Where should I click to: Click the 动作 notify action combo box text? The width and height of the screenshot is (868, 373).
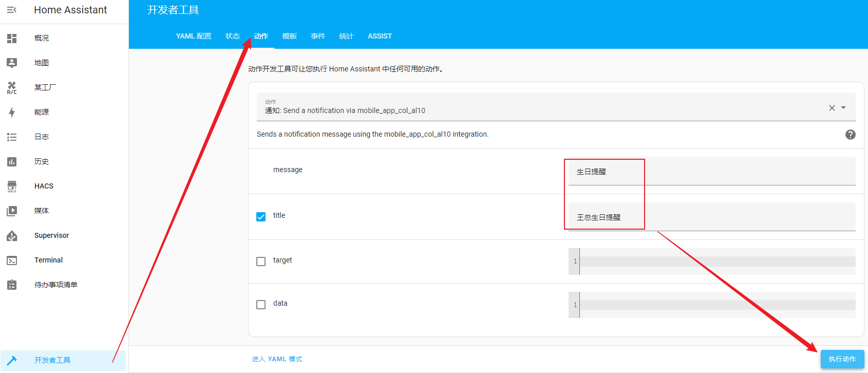click(345, 110)
